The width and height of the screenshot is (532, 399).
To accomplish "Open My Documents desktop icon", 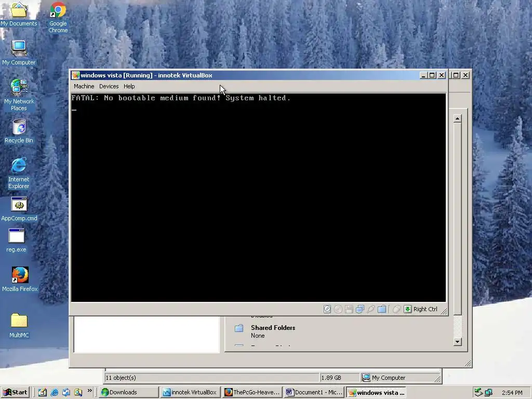I will click(19, 15).
